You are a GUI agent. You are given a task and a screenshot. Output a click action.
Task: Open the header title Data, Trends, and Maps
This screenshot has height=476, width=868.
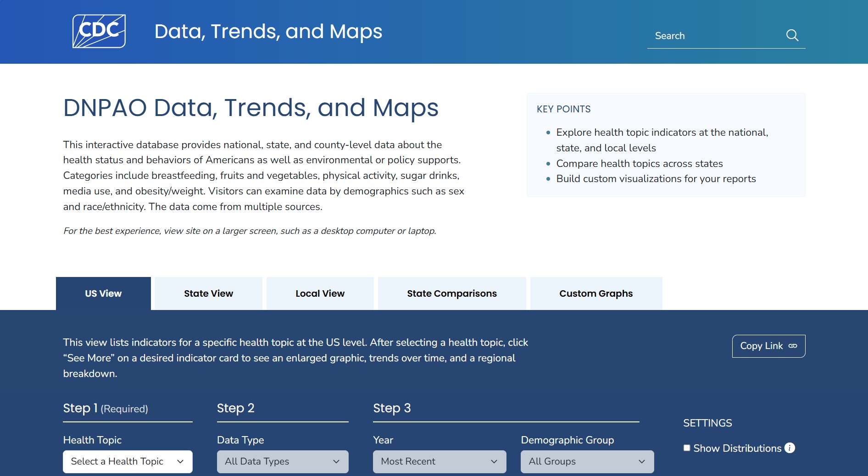click(x=268, y=31)
